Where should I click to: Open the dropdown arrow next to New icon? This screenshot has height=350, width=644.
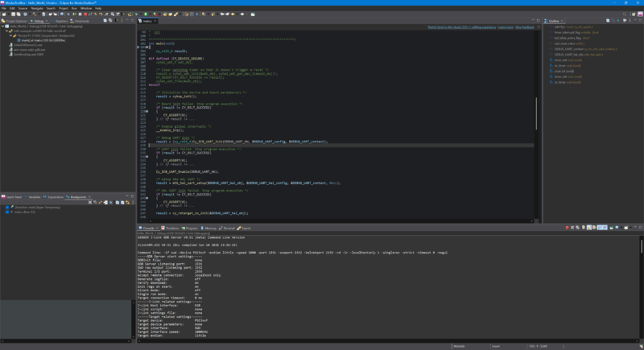click(x=8, y=14)
